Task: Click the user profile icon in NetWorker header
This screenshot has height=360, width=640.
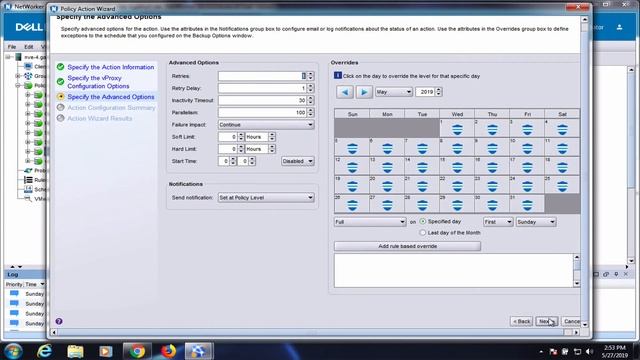Action: pos(619,27)
